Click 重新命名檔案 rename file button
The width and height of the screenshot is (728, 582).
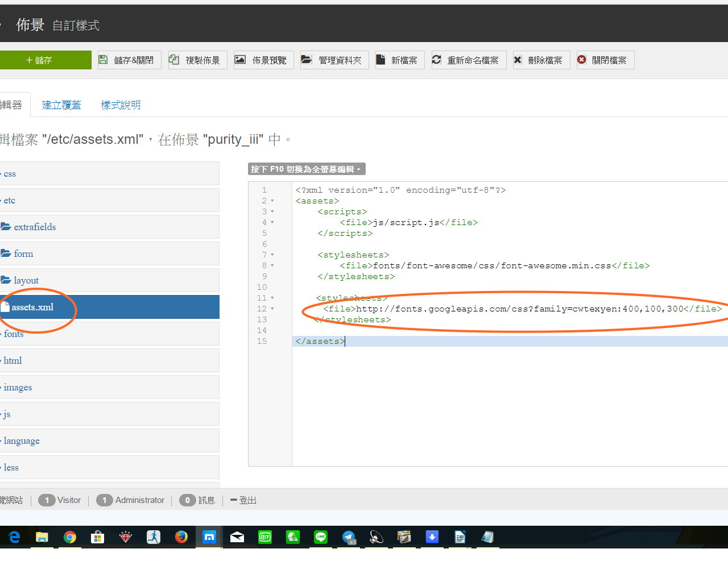point(466,60)
